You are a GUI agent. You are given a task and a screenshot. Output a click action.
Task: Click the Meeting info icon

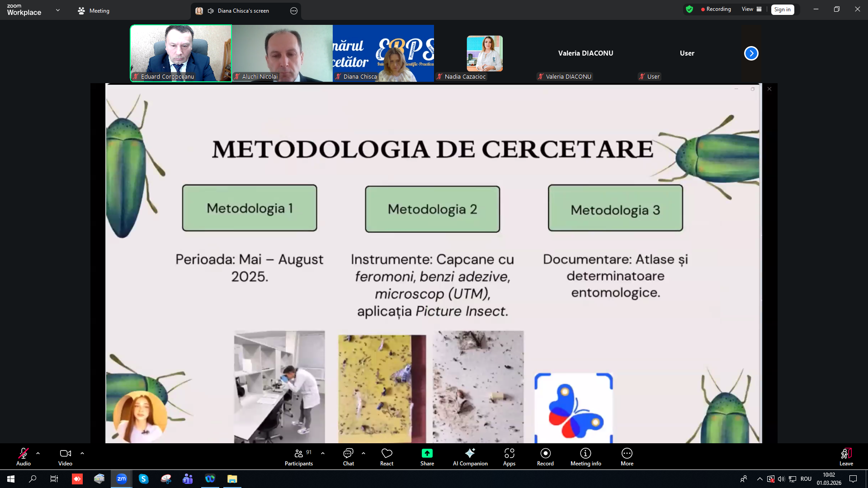tap(585, 454)
